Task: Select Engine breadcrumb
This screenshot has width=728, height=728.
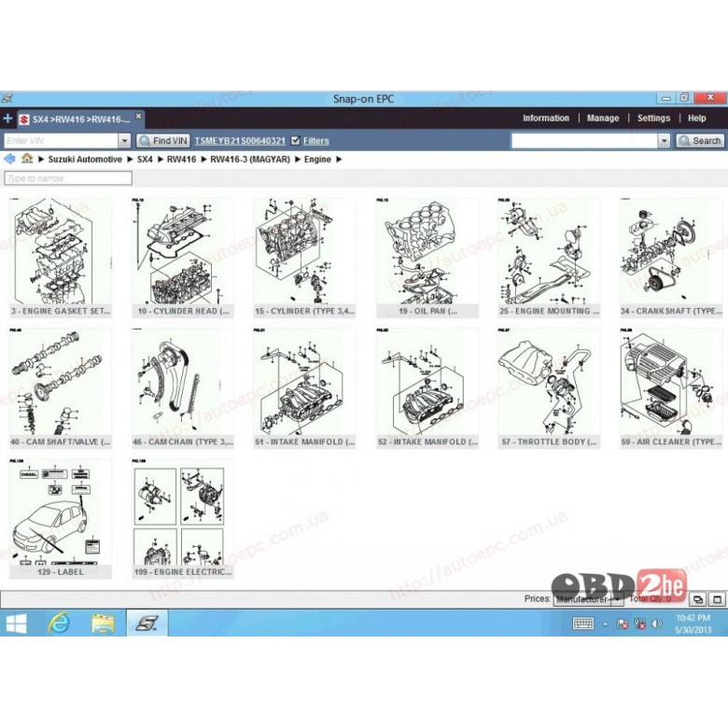Action: (317, 160)
